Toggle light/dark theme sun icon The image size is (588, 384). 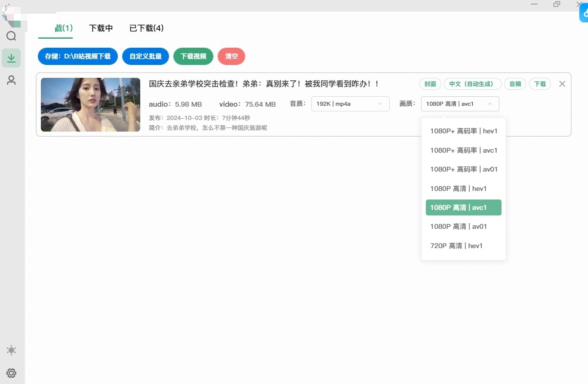coord(11,350)
